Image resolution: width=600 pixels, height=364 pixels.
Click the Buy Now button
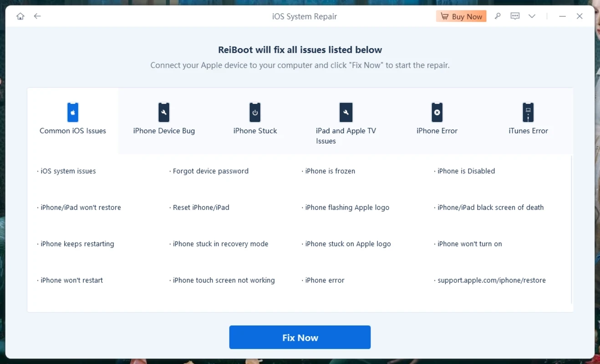click(461, 16)
